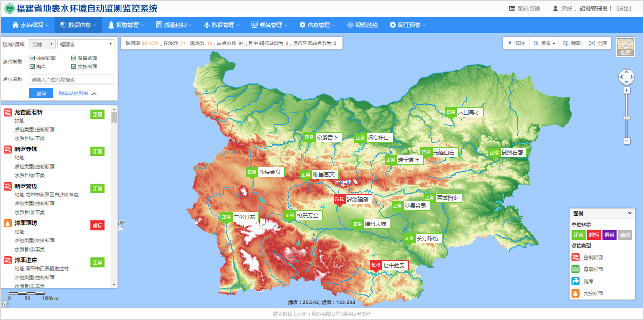Toggle the 背景断面 checkbox
Viewport: 644px width, 320px height.
pyautogui.click(x=74, y=58)
